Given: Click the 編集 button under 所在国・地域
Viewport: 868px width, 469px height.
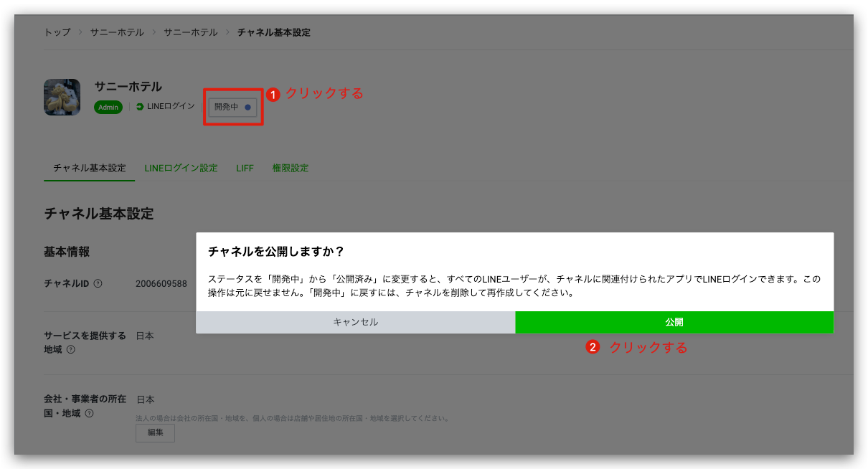Looking at the screenshot, I should click(x=155, y=432).
